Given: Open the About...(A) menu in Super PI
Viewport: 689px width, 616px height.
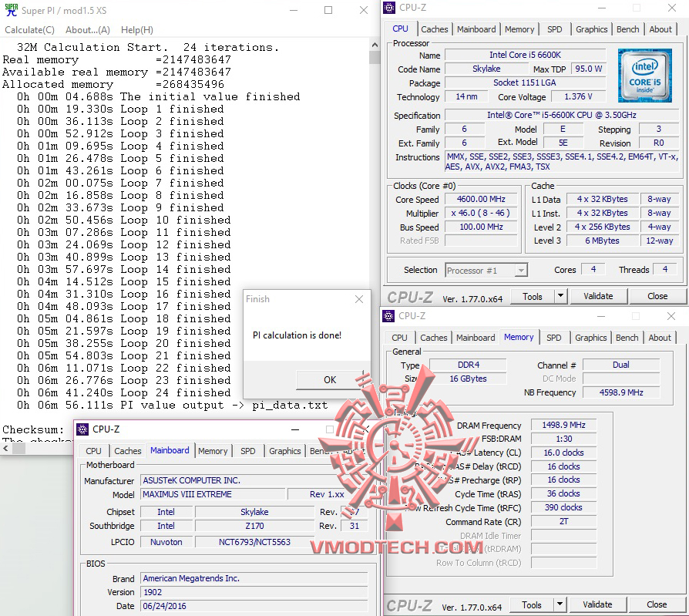Looking at the screenshot, I should (87, 30).
